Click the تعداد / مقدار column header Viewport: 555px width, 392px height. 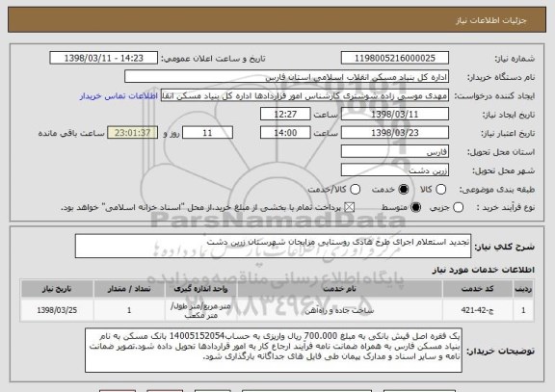coord(129,289)
